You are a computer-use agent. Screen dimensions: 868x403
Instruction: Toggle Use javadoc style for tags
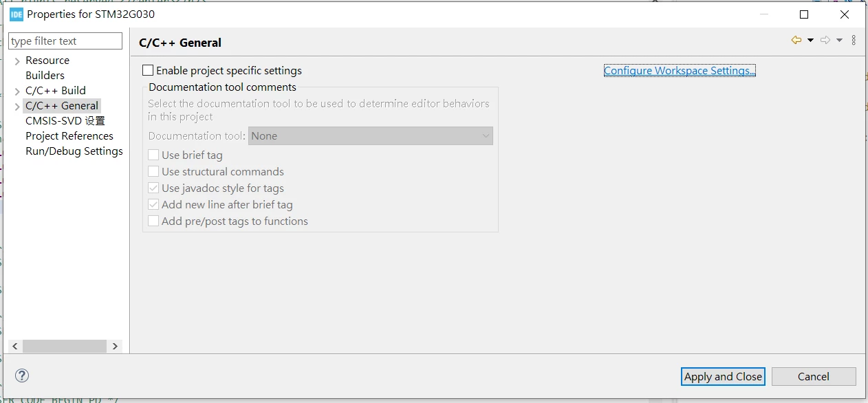[153, 188]
